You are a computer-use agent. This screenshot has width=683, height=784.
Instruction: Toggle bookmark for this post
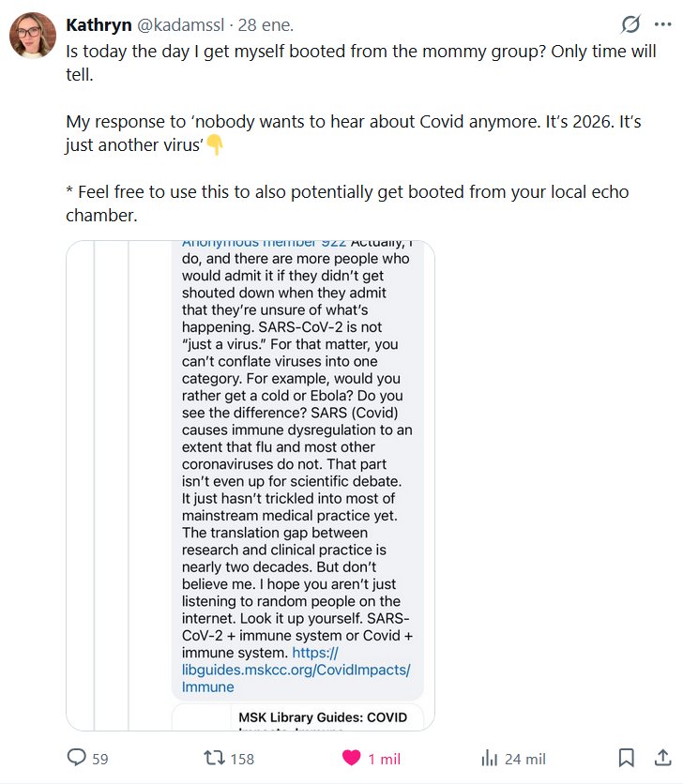(627, 758)
